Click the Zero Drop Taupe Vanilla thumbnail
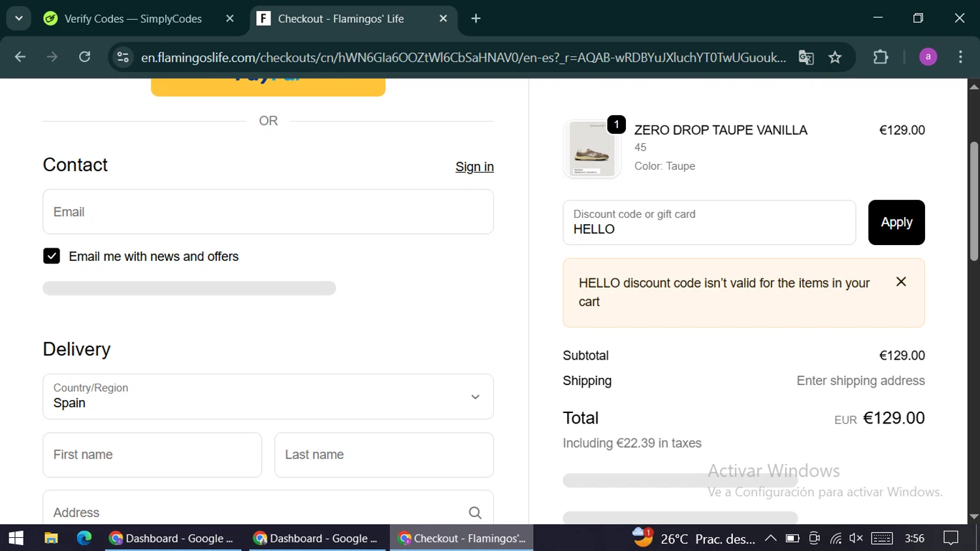The width and height of the screenshot is (980, 551). [592, 149]
